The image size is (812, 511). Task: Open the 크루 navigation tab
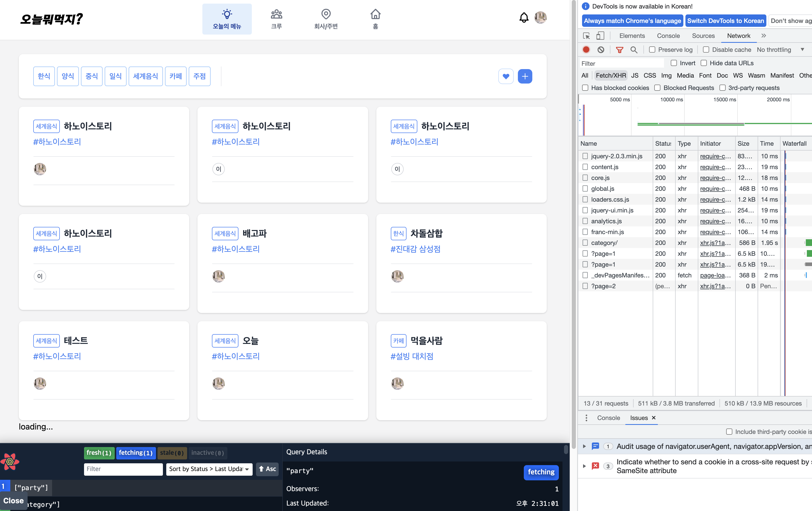[276, 19]
